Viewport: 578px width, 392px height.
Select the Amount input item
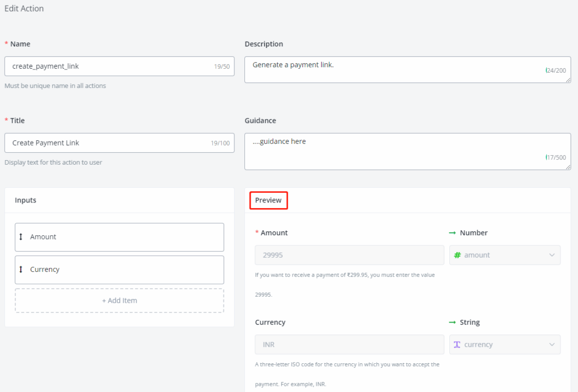(x=119, y=237)
